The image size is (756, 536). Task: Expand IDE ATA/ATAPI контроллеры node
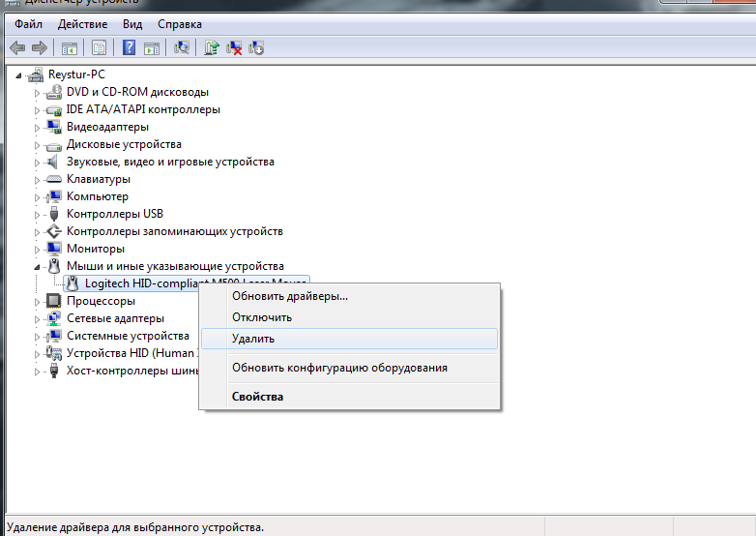[37, 110]
